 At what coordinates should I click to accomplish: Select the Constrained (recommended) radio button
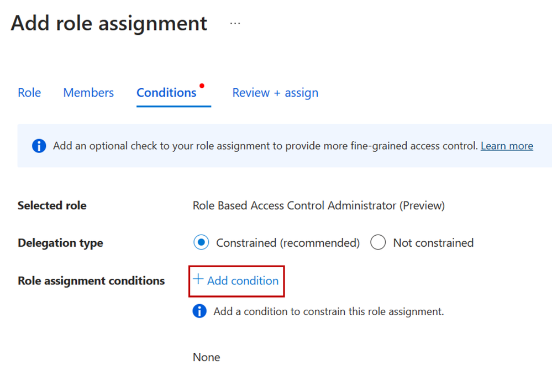point(202,243)
